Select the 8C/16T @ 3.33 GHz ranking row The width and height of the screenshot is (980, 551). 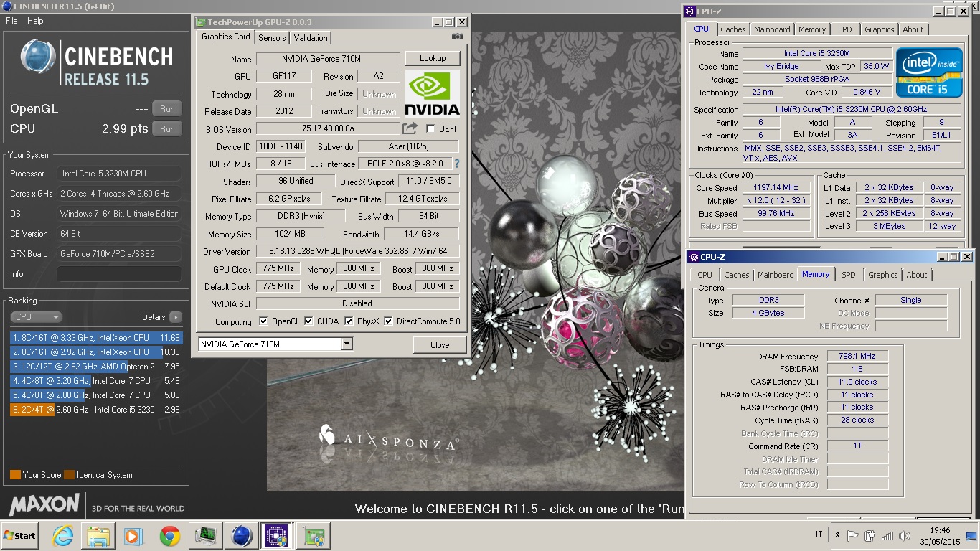[x=96, y=338]
